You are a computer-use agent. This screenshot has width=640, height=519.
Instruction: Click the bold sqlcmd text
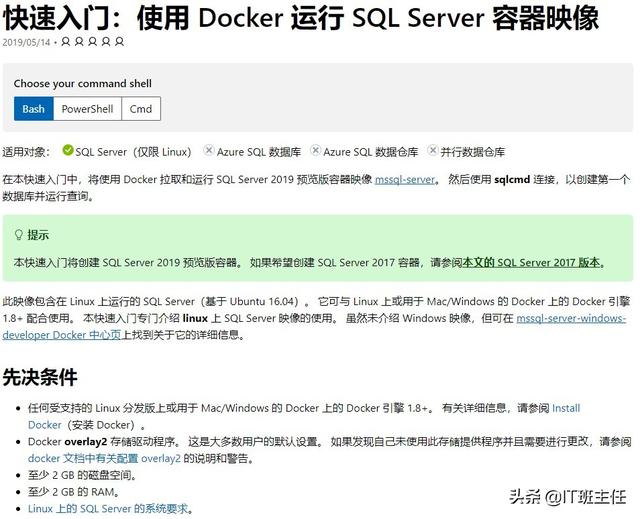[x=512, y=180]
